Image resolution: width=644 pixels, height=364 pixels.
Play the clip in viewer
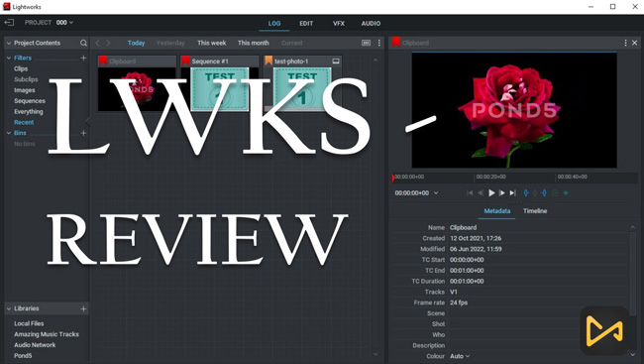[491, 192]
